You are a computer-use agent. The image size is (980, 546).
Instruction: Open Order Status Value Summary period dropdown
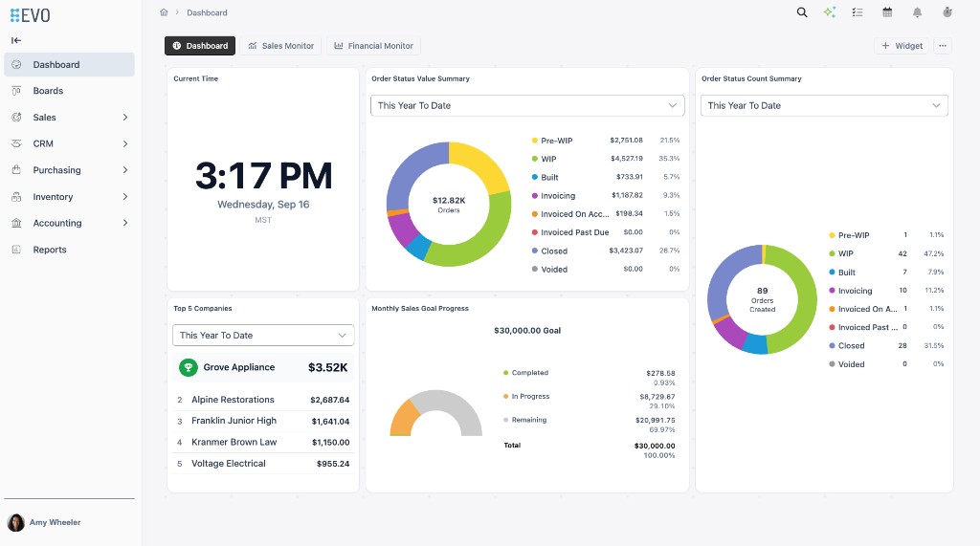click(527, 105)
